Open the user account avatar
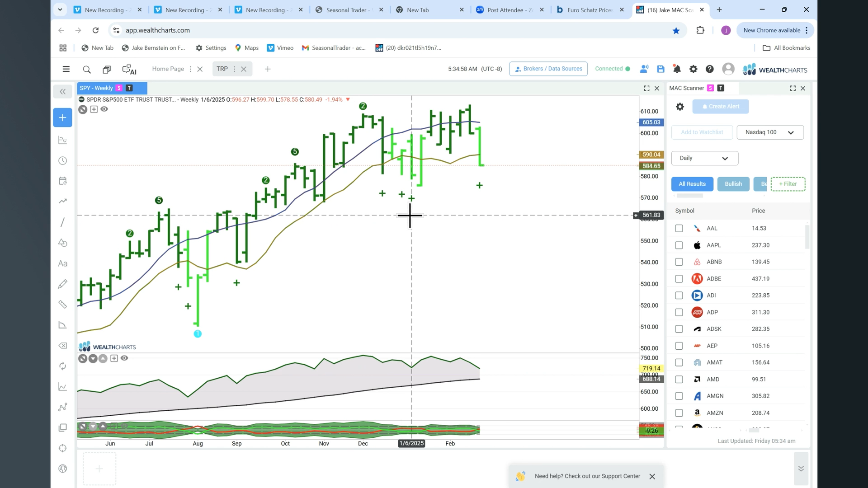The image size is (868, 488). point(728,69)
